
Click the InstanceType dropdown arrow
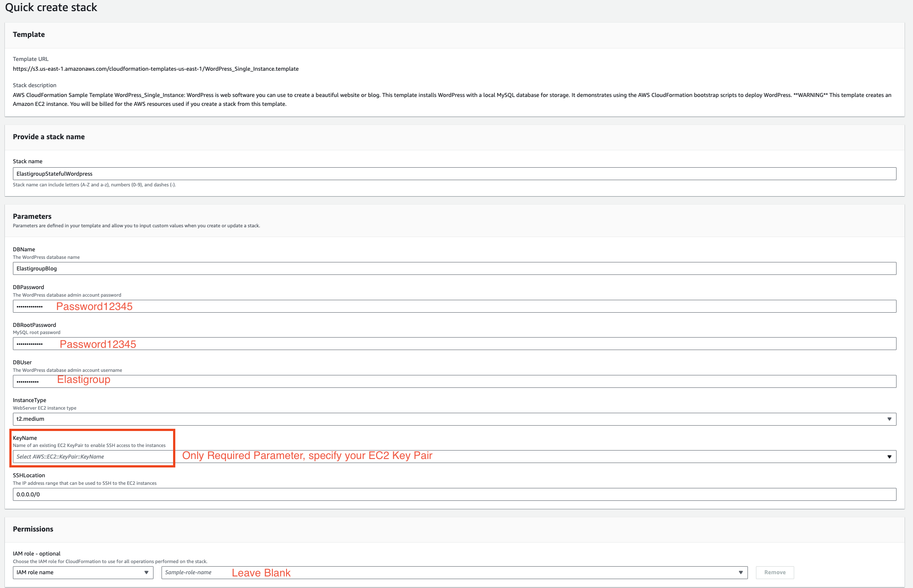(889, 419)
